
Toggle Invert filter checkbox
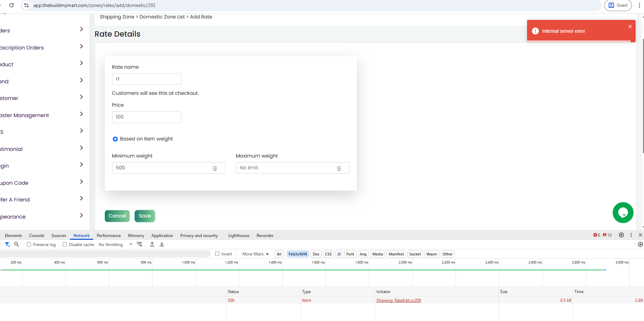(x=217, y=254)
